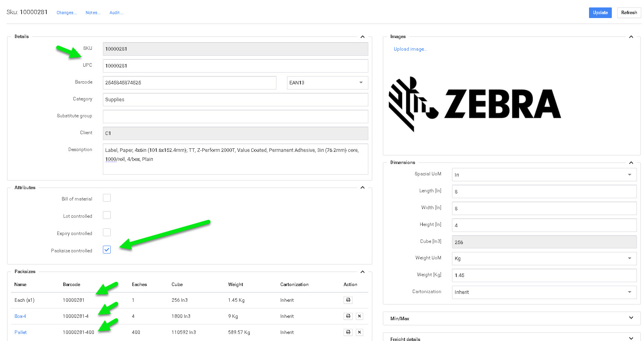Click into the UPC input field
This screenshot has width=644, height=341.
[235, 66]
